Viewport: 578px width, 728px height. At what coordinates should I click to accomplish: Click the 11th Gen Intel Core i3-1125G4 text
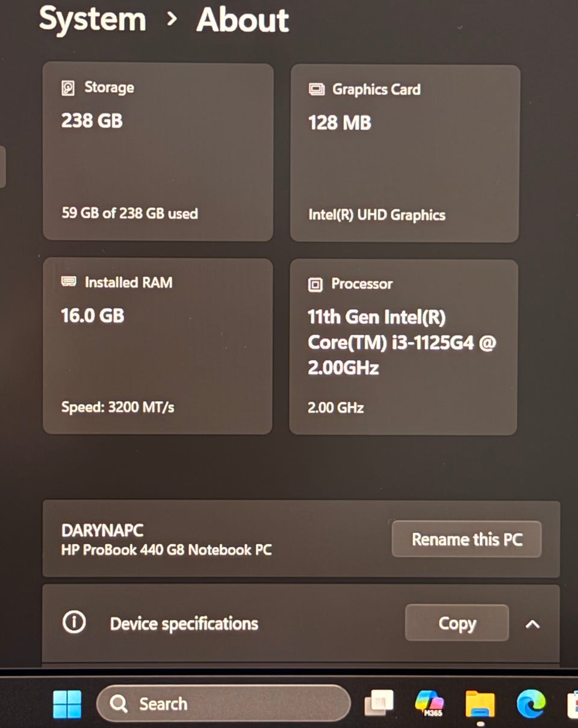click(402, 342)
